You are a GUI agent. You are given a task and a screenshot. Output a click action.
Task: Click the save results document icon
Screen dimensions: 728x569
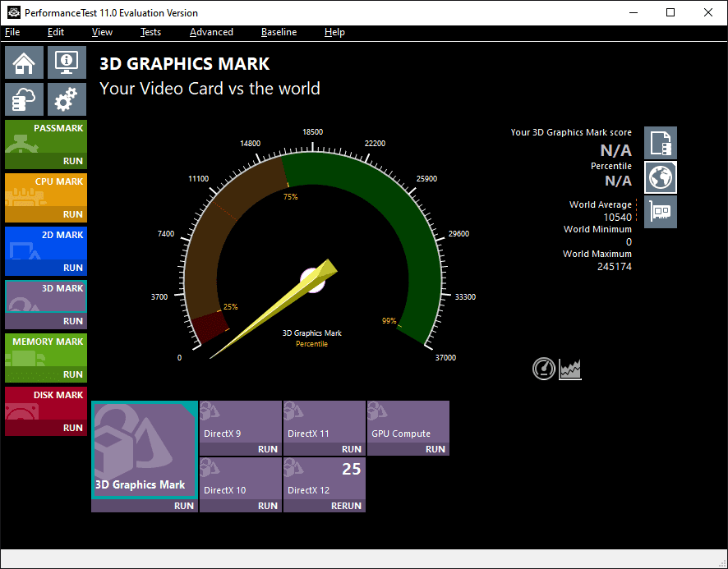coord(661,143)
